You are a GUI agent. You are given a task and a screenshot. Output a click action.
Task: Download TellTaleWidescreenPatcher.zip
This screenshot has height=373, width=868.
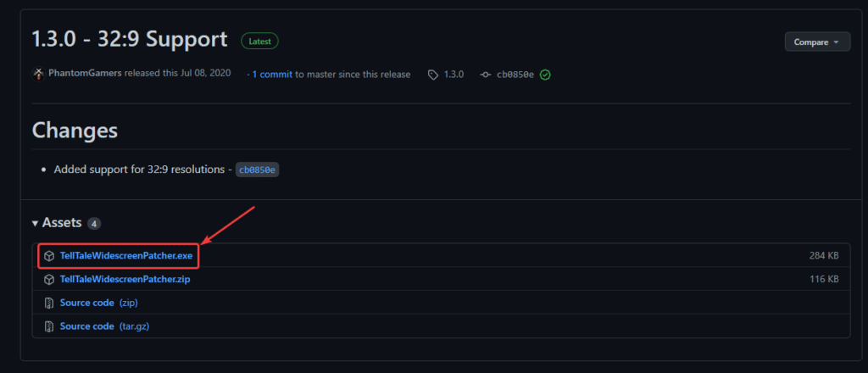pos(125,280)
